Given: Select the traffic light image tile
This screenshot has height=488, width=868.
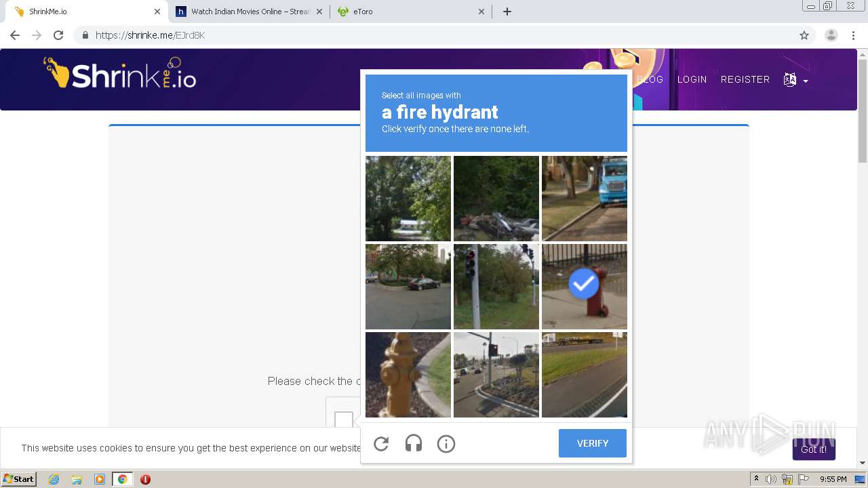Looking at the screenshot, I should [496, 287].
